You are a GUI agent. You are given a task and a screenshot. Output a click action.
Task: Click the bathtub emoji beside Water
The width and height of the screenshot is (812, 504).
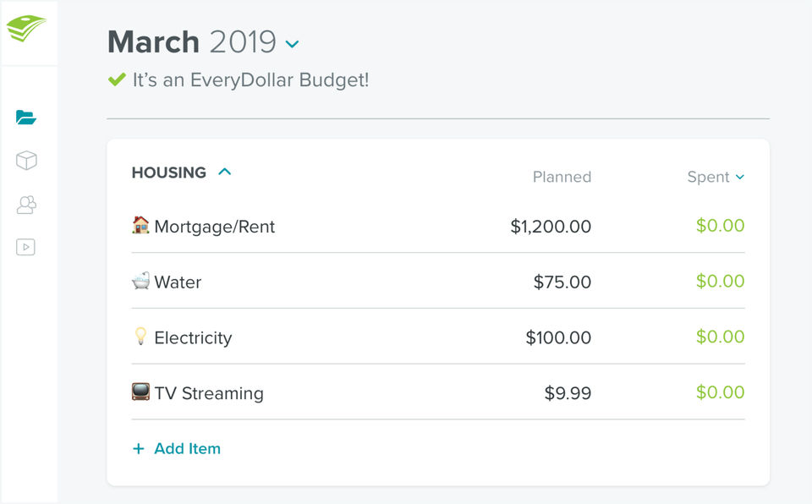[140, 281]
